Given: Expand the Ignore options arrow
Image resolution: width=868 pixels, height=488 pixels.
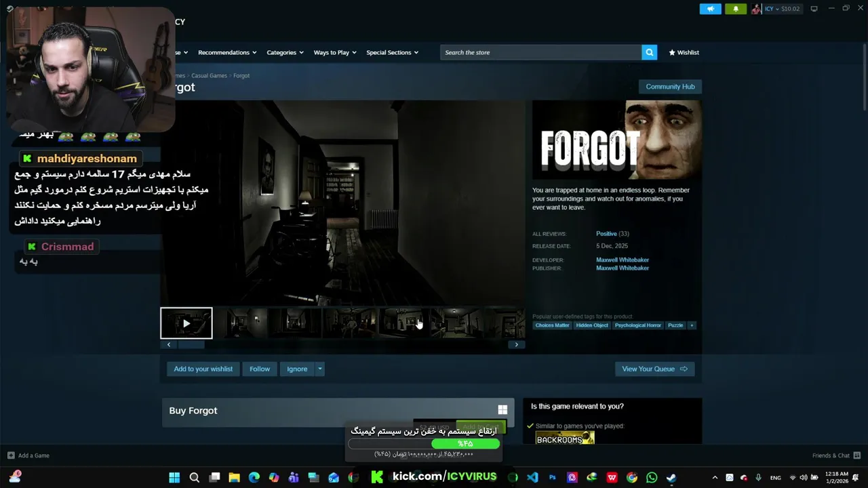Looking at the screenshot, I should pos(319,369).
